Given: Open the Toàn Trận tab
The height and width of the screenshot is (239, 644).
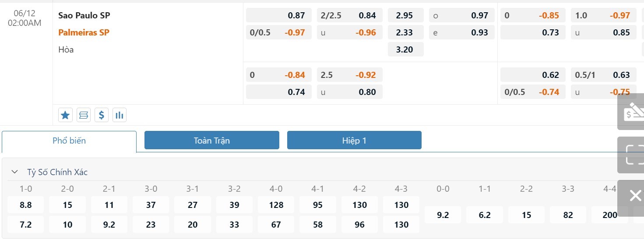Looking at the screenshot, I should 212,141.
